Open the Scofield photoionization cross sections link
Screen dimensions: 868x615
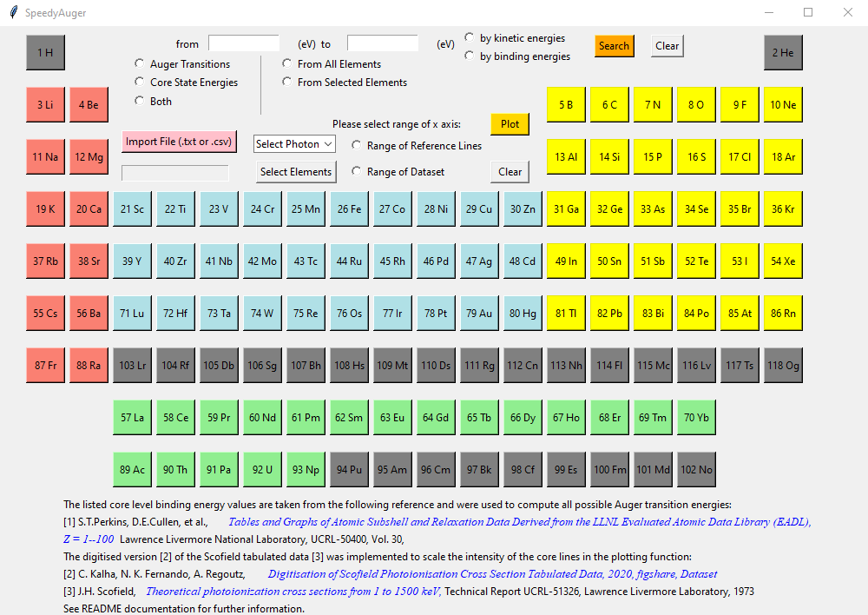point(293,592)
